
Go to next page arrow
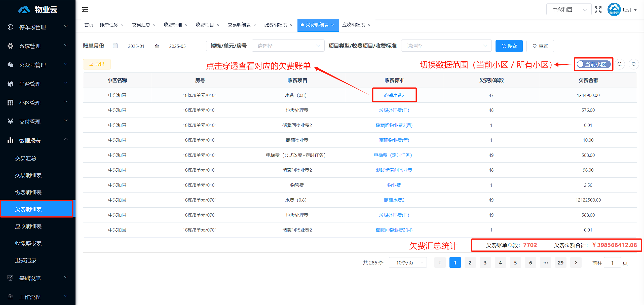[x=576, y=262]
